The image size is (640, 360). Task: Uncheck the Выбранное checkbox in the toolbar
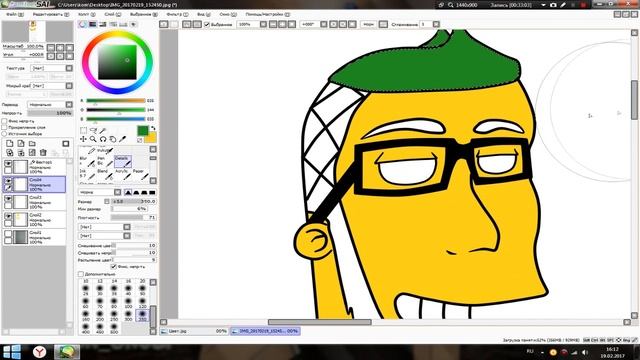[x=207, y=24]
